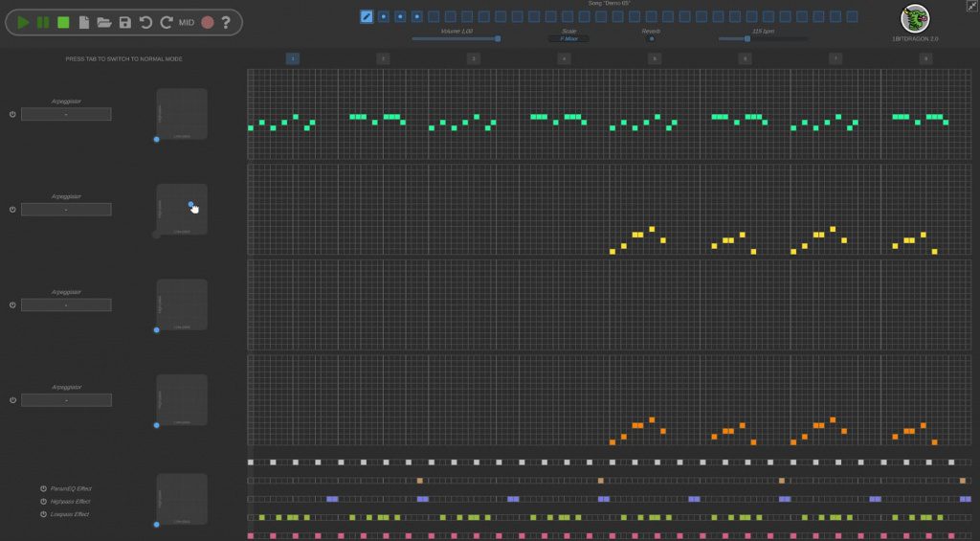Image resolution: width=980 pixels, height=541 pixels.
Task: Jump to bar 5 marker
Action: point(655,58)
